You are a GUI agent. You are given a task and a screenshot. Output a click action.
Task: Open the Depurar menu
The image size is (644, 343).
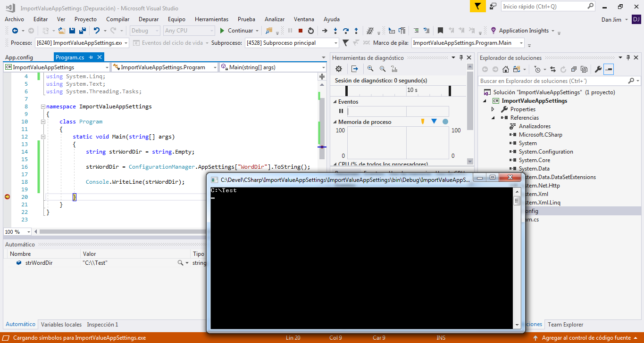tap(149, 19)
